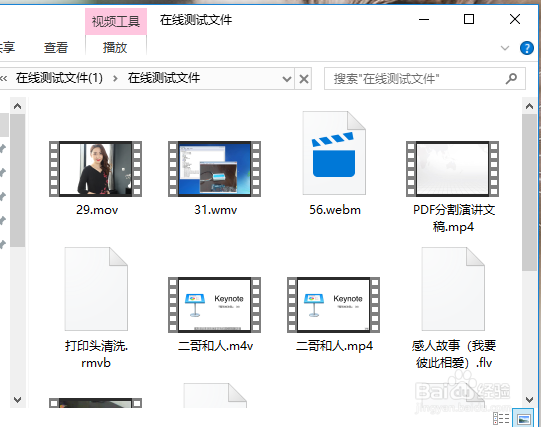Image resolution: width=541 pixels, height=427 pixels.
Task: Click the navigation pane scrollbar thumb
Action: coord(18,180)
